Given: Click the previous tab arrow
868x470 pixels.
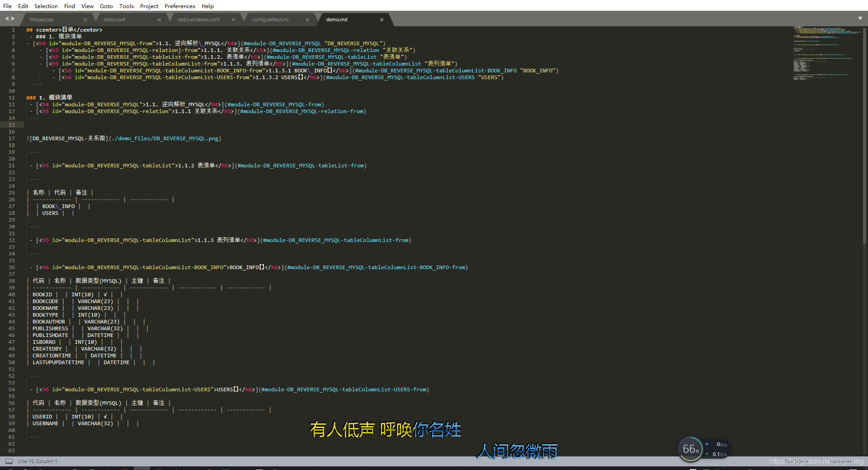Looking at the screenshot, I should (x=7, y=19).
